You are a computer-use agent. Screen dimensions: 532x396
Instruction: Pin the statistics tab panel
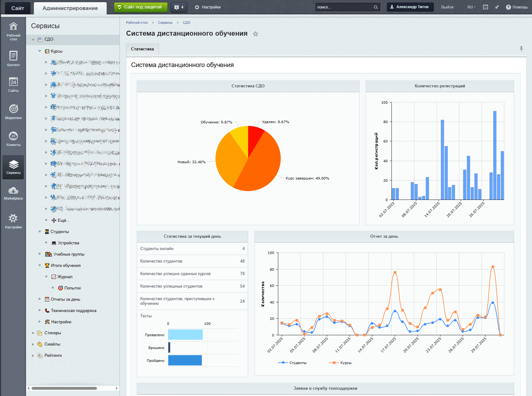(521, 49)
